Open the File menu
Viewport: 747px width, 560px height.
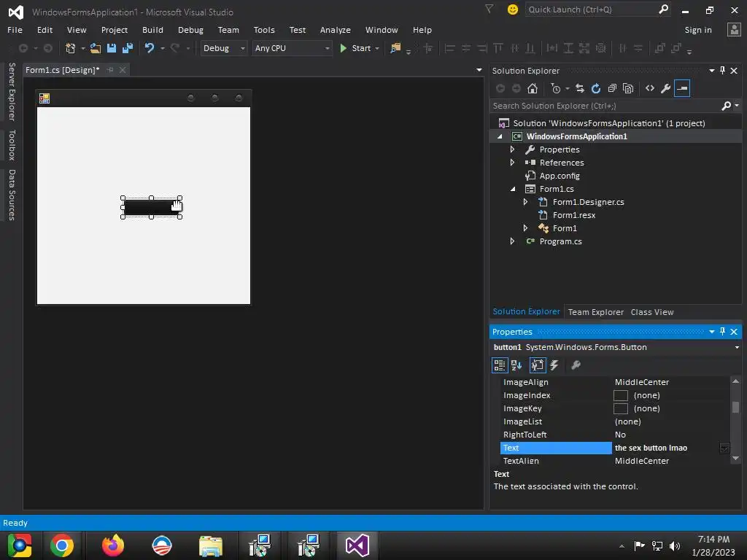[x=15, y=29]
